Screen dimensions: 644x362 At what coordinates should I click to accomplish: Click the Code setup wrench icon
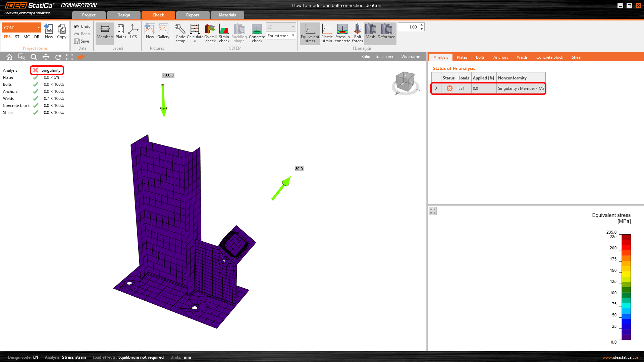point(180,29)
